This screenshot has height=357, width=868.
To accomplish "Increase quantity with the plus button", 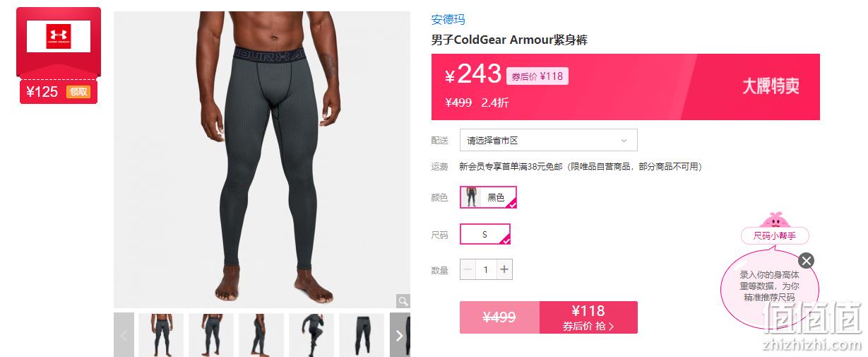I will click(504, 269).
